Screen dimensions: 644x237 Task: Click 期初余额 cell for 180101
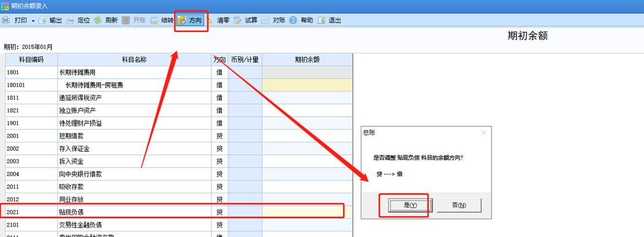[x=307, y=85]
